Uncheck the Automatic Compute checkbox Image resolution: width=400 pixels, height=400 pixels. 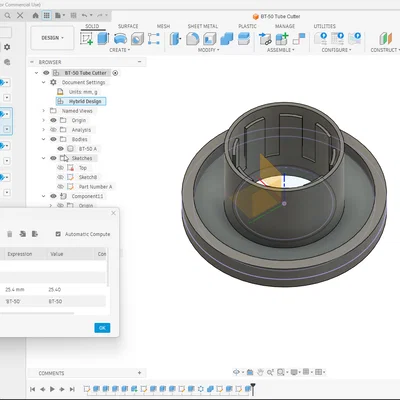pyautogui.click(x=58, y=234)
